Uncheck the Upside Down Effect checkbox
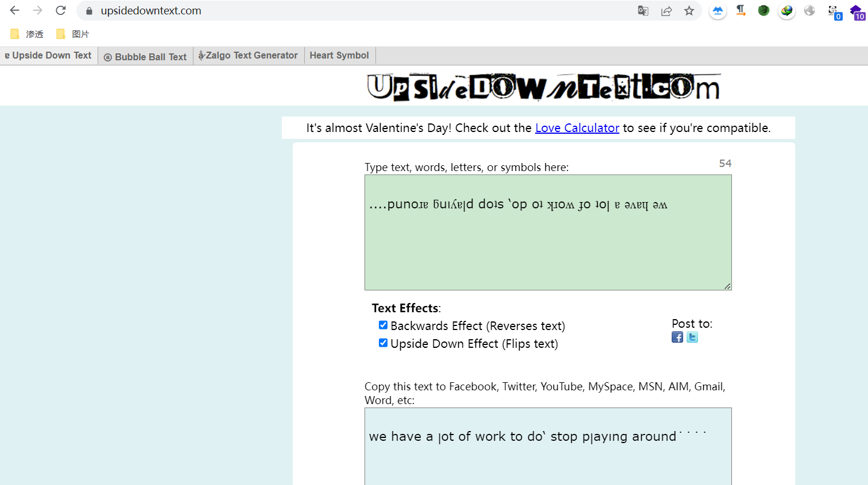Viewport: 868px width, 485px height. [383, 343]
